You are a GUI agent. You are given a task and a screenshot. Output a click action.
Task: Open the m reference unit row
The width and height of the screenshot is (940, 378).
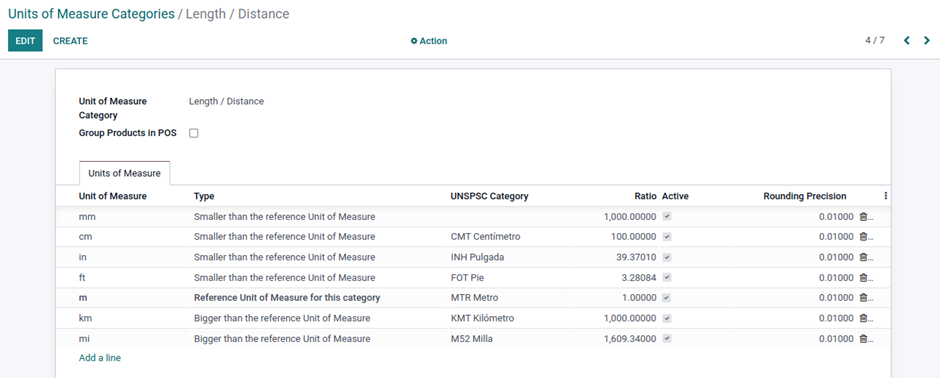point(473,298)
